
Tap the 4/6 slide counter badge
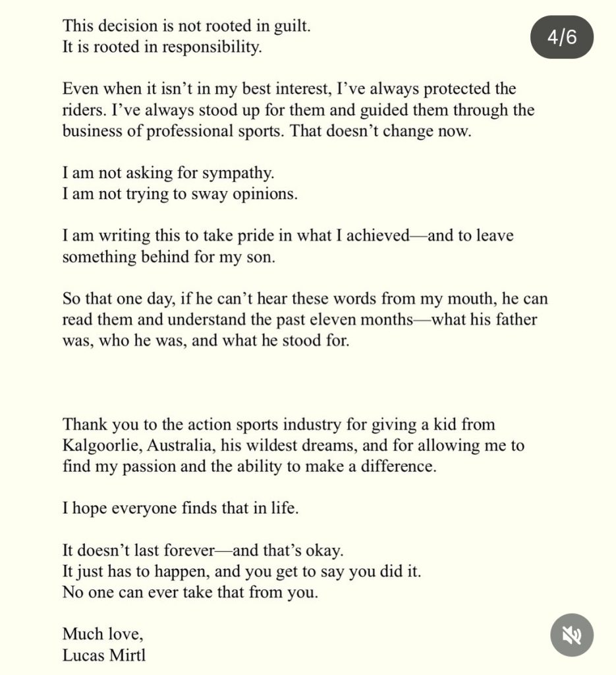[x=561, y=38]
